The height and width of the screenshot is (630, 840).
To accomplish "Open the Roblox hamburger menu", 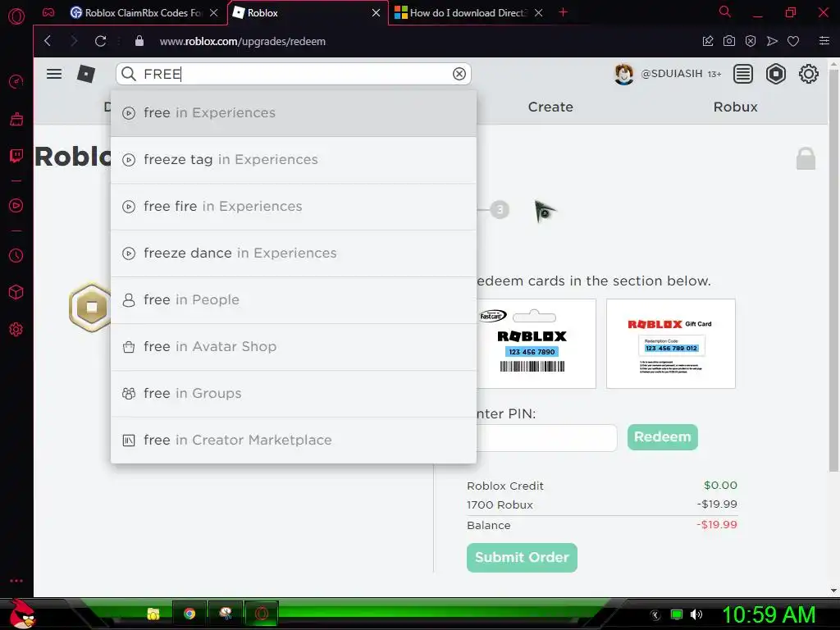I will (54, 74).
